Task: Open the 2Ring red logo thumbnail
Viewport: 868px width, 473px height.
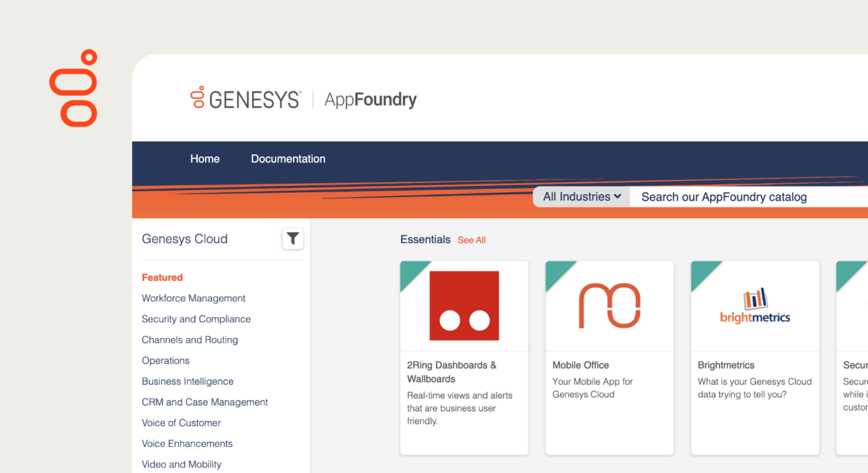Action: [x=464, y=306]
